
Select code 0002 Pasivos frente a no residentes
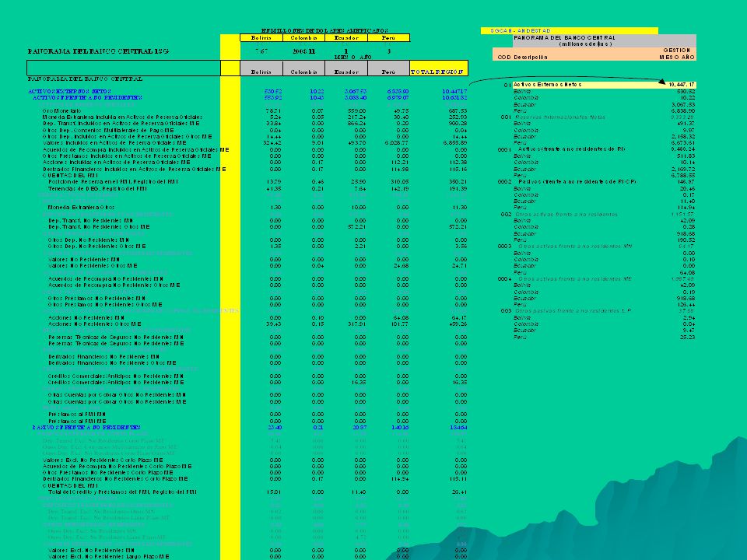567,181
